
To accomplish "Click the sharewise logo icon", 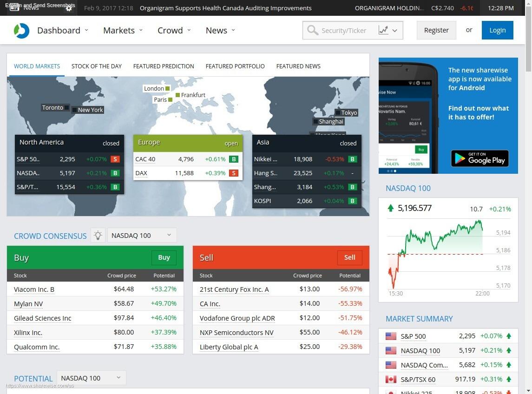I will click(21, 31).
